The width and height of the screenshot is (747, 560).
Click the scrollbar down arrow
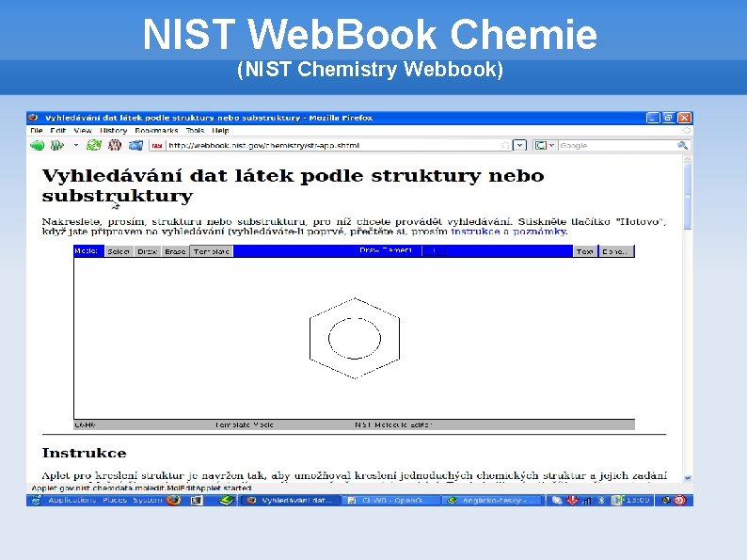pos(688,477)
